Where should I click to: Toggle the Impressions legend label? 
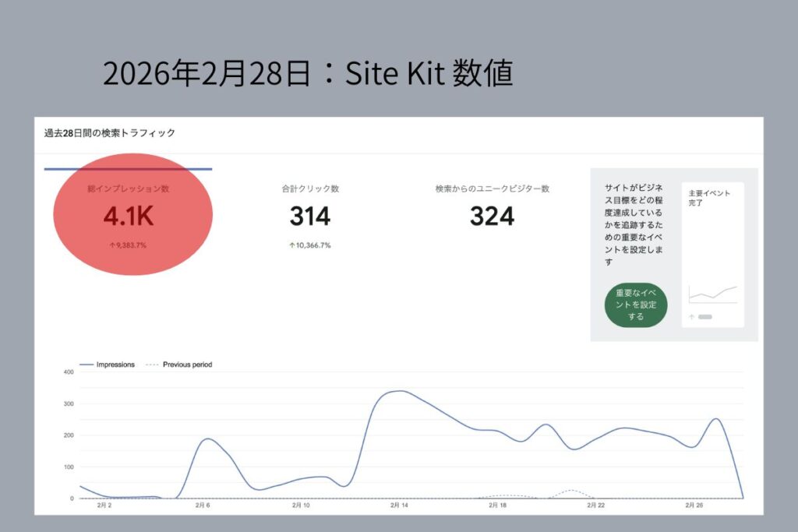click(x=115, y=365)
